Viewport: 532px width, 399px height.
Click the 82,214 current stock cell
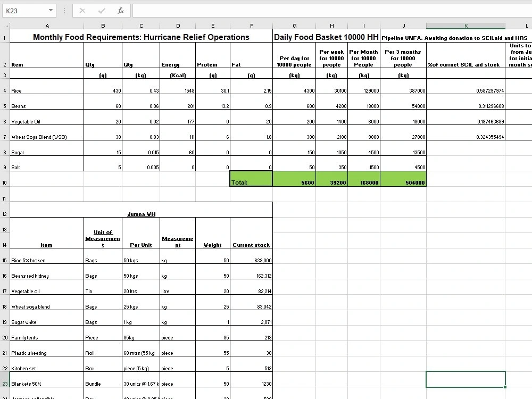tap(251, 288)
